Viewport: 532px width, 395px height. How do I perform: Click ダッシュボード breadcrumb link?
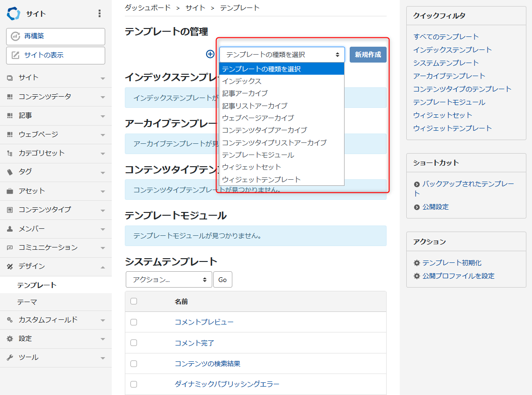(148, 8)
